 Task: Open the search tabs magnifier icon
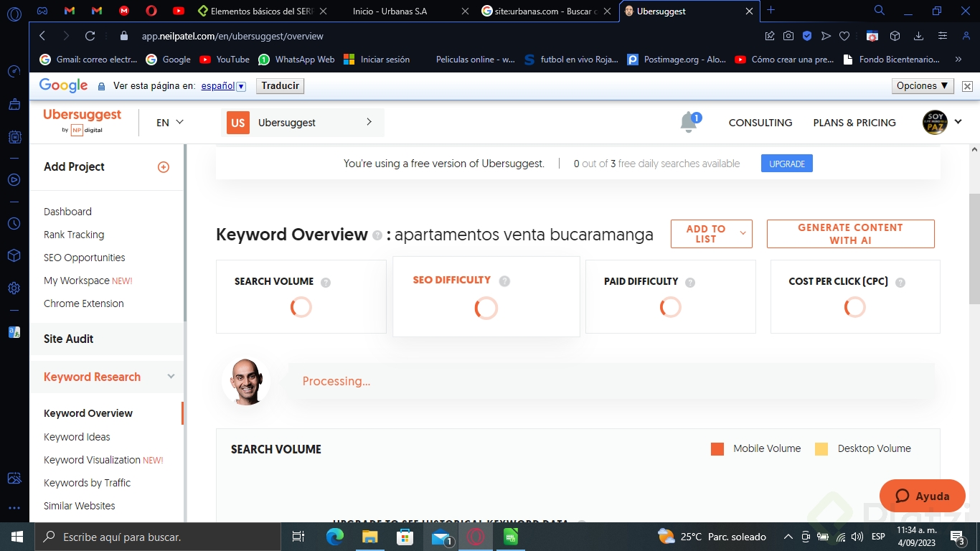pos(880,11)
